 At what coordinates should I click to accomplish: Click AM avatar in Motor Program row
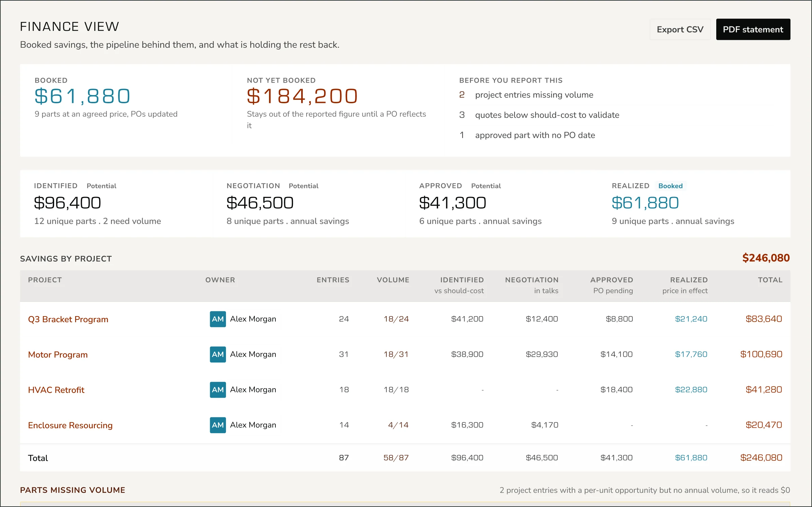(218, 354)
